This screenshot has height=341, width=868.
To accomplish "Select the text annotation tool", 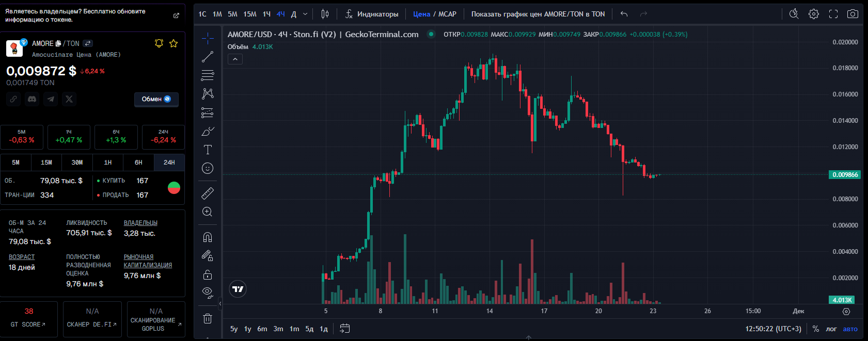I will point(208,150).
